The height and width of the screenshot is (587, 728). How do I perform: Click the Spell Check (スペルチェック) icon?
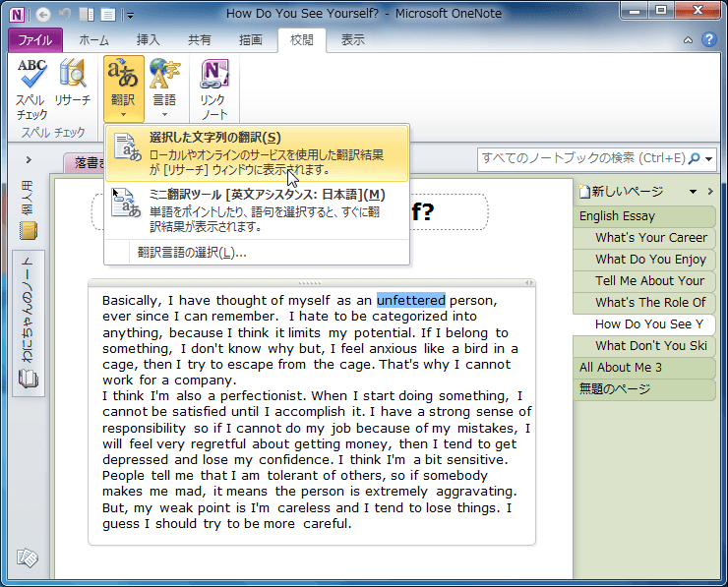tap(31, 89)
